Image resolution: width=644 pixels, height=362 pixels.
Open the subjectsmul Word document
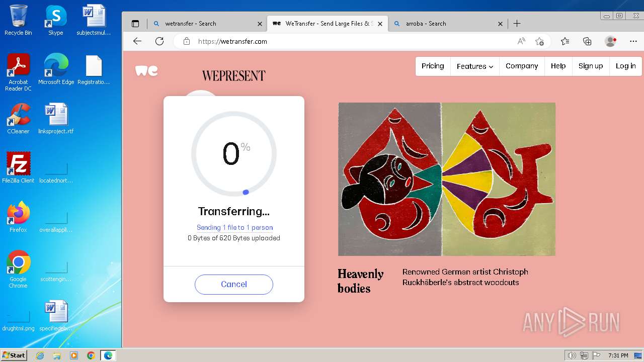[94, 20]
